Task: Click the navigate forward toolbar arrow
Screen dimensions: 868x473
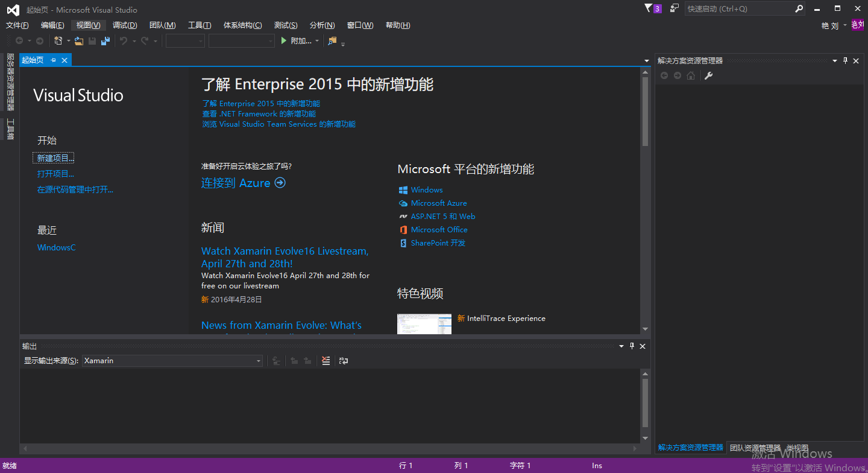Action: pyautogui.click(x=40, y=41)
